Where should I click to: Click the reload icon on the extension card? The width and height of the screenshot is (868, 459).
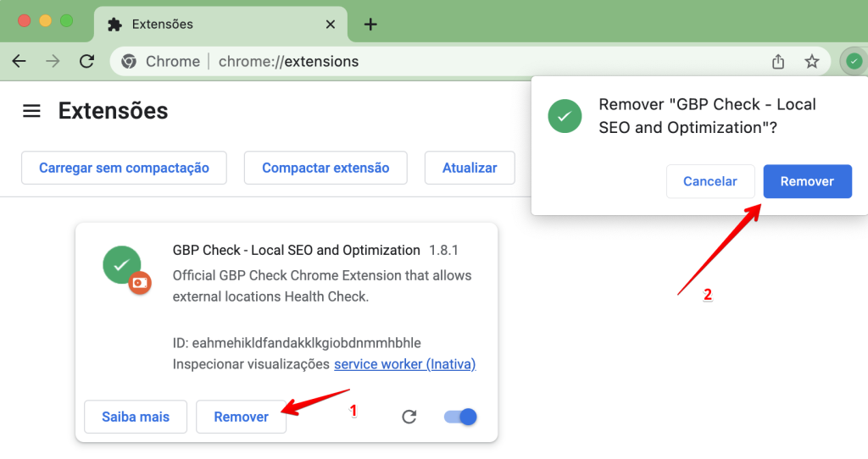tap(409, 417)
